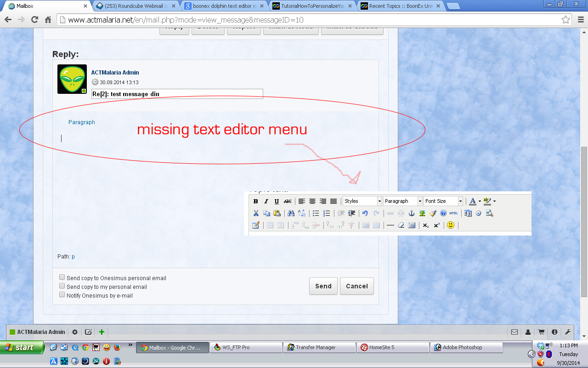Expand the Styles dropdown
The width and height of the screenshot is (588, 368).
pyautogui.click(x=362, y=201)
